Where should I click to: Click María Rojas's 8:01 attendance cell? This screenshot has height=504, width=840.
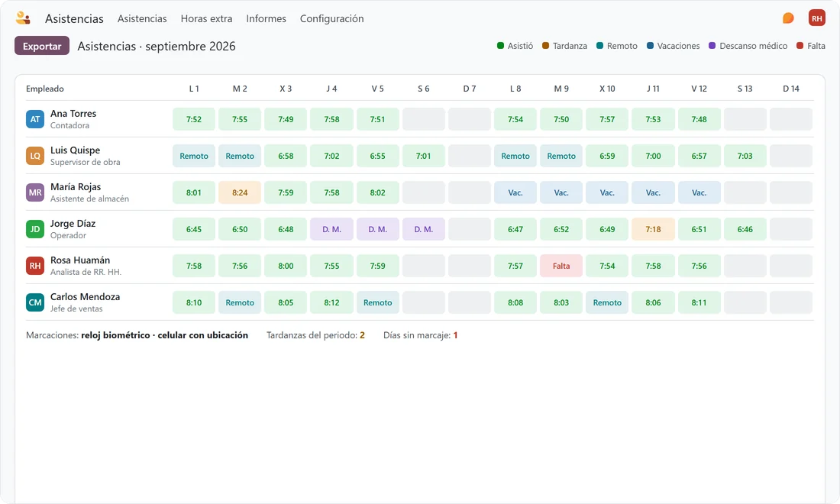click(194, 192)
